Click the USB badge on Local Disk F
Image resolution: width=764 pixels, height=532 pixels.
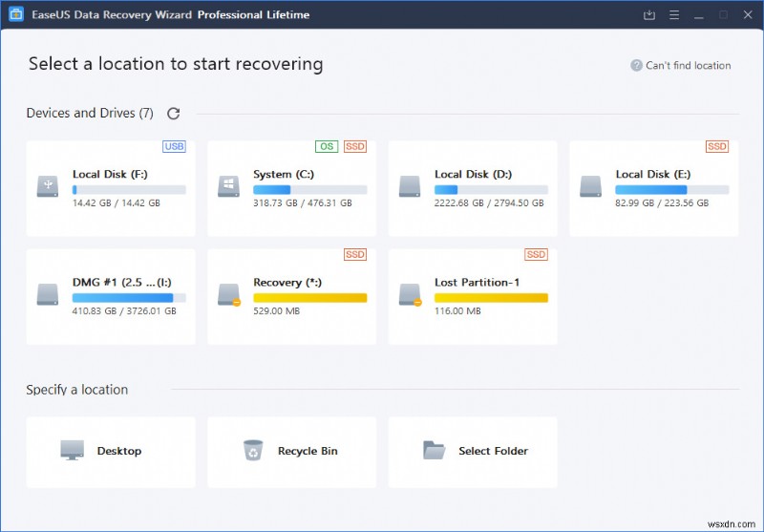pos(174,147)
